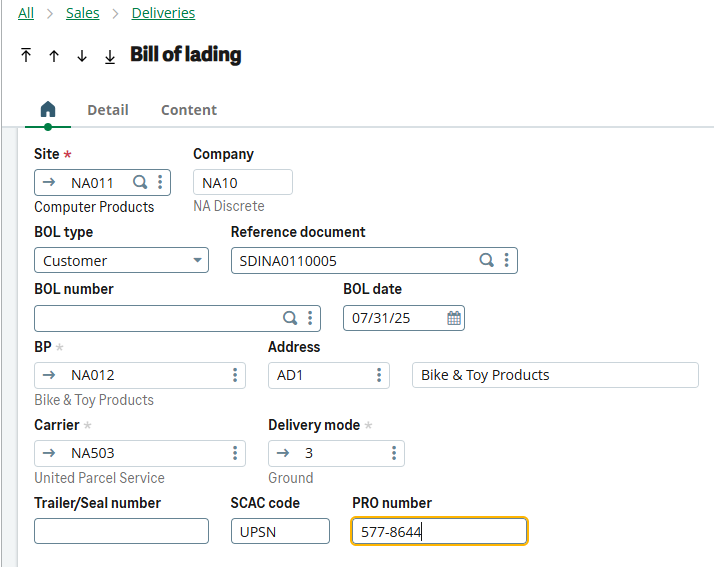Open the BP field actions menu
The image size is (714, 567).
pyautogui.click(x=235, y=375)
